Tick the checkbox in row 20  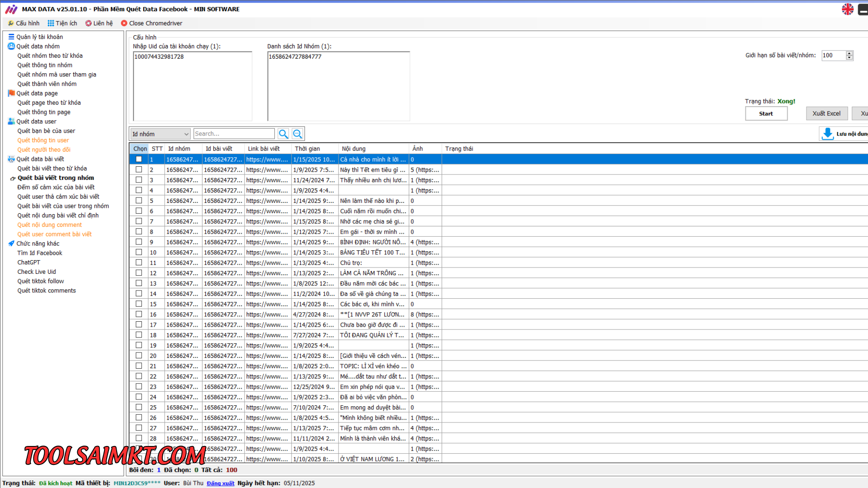(139, 356)
